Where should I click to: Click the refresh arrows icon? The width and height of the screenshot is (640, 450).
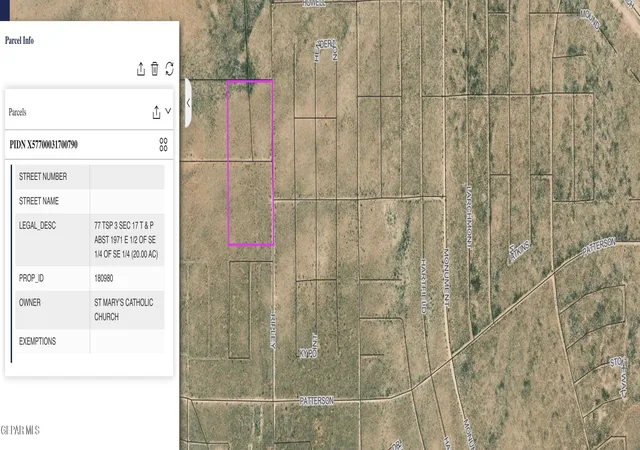point(169,69)
